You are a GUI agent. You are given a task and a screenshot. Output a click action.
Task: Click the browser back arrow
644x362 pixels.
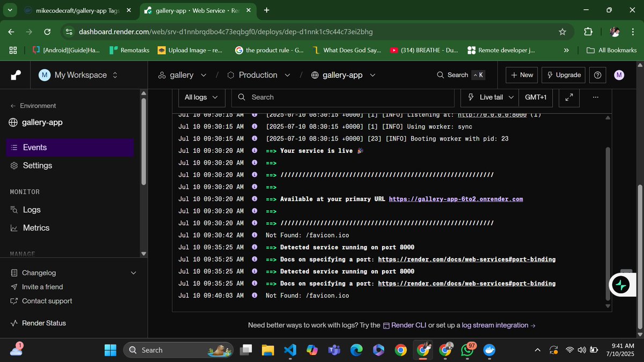coord(12,32)
